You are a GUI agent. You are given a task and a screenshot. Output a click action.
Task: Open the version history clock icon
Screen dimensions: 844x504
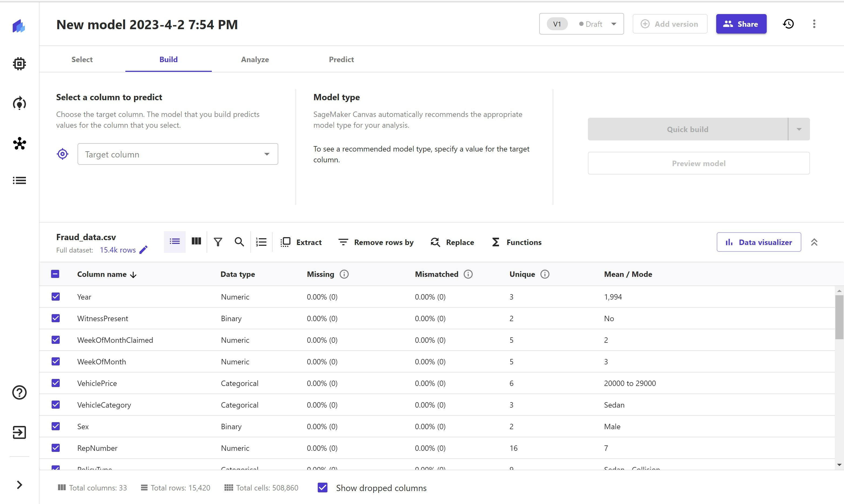(788, 24)
